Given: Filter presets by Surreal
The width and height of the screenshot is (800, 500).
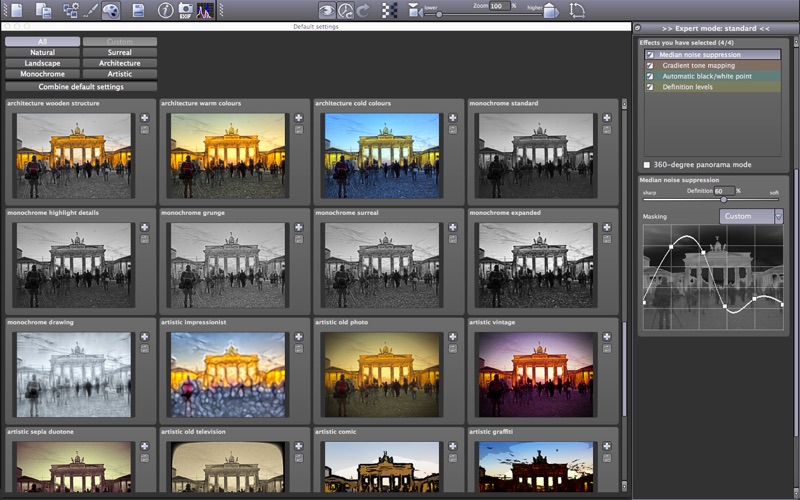Looking at the screenshot, I should 120,52.
